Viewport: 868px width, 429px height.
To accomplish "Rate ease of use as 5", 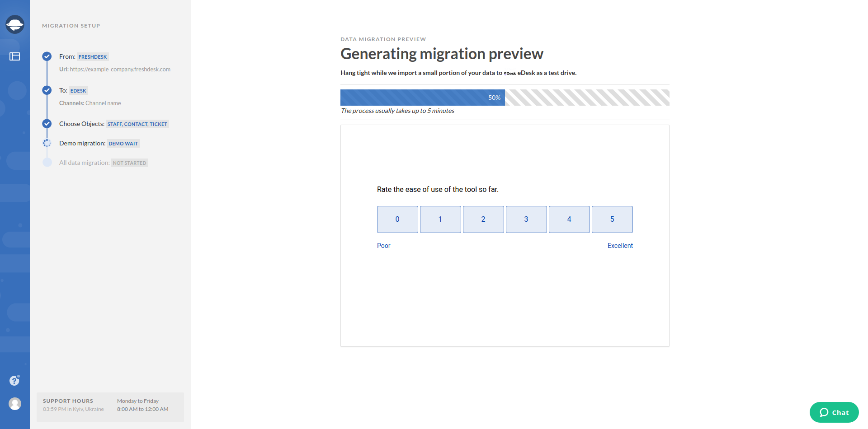I will click(612, 219).
